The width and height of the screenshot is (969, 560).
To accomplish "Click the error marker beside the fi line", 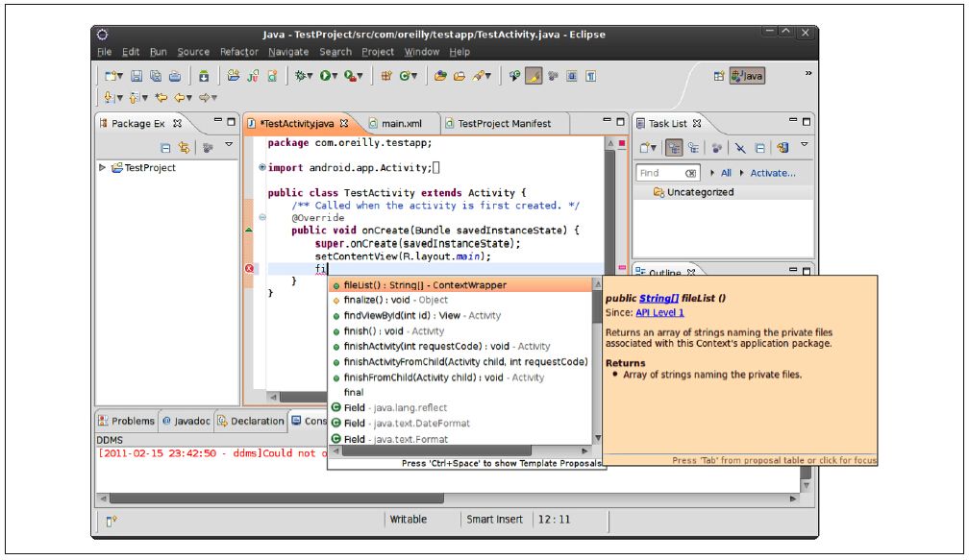I will pos(249,269).
